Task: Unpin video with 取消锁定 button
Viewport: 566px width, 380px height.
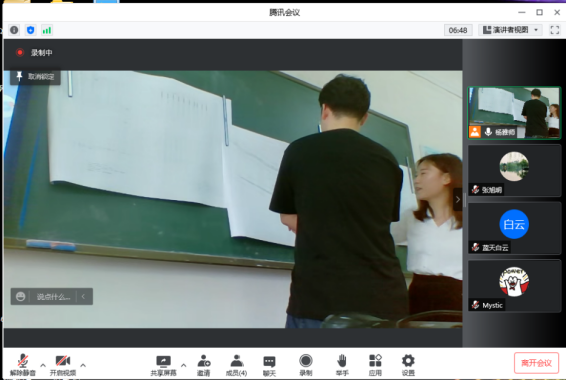Action: (x=35, y=77)
